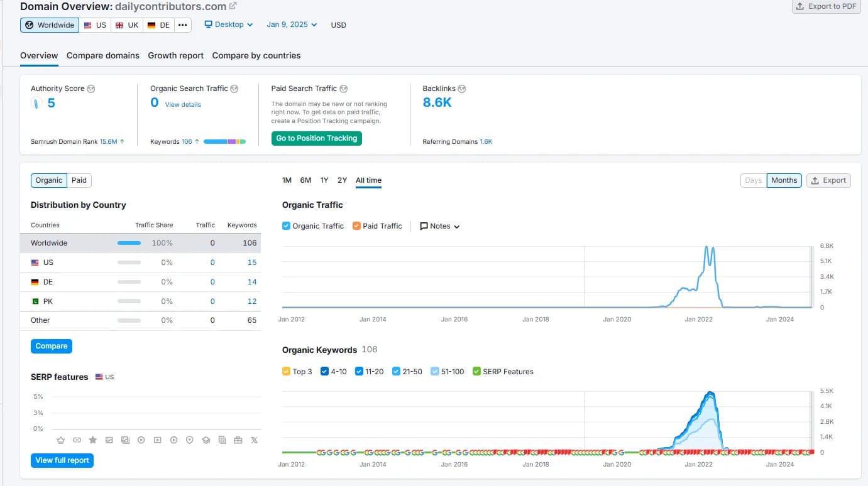This screenshot has width=868, height=486.
Task: Click the single image SERP feature icon
Action: coord(109,440)
